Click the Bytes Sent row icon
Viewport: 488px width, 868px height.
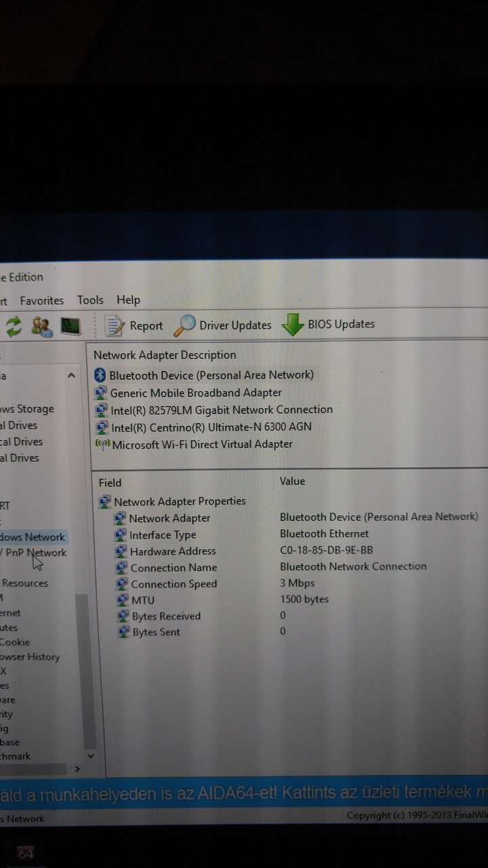pos(123,632)
